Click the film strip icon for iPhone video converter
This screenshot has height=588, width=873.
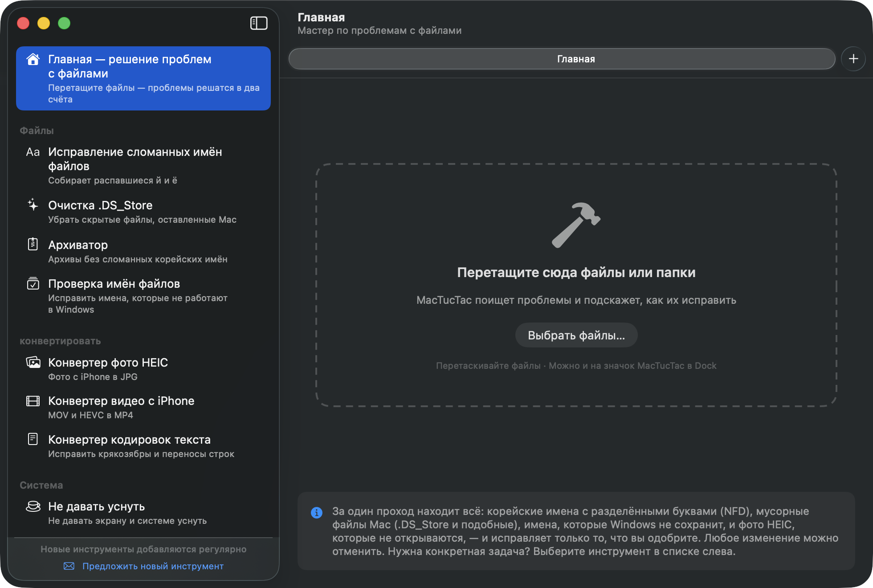pyautogui.click(x=33, y=401)
